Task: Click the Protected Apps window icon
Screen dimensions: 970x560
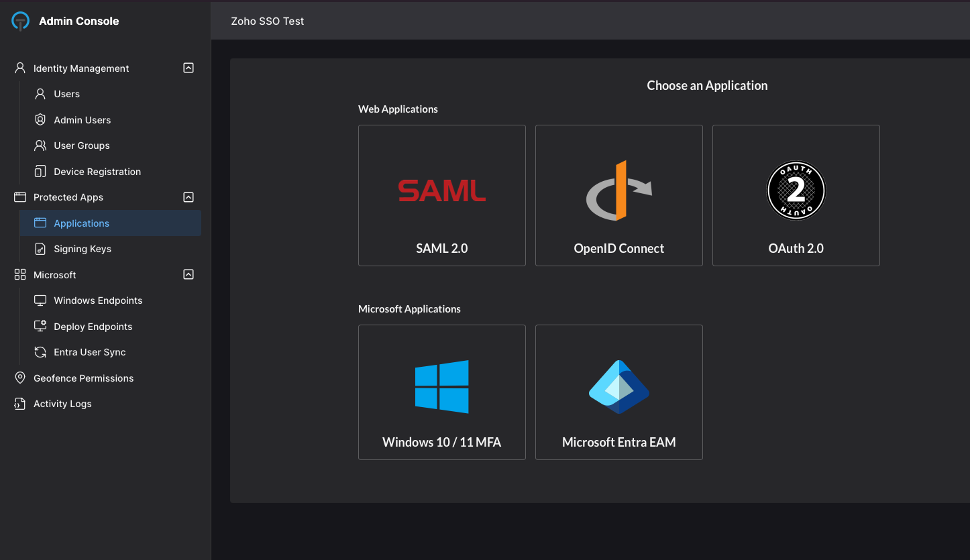Action: 20,197
